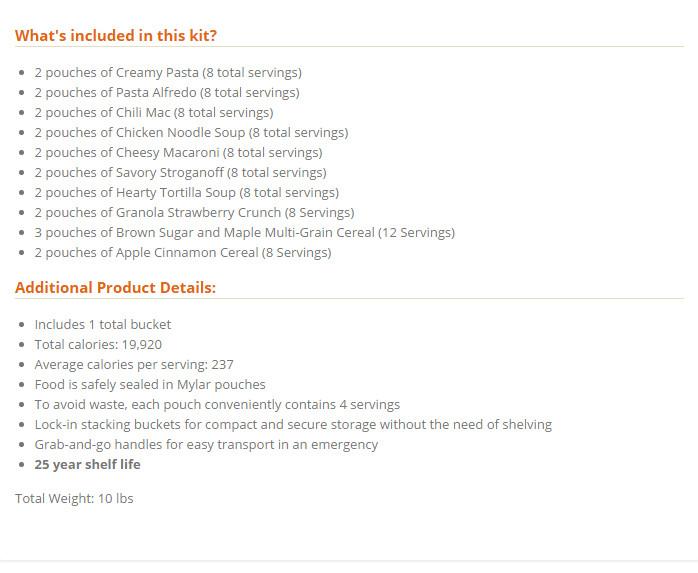698x573 pixels.
Task: Click the Chili Mac pouches entry
Action: pos(153,112)
